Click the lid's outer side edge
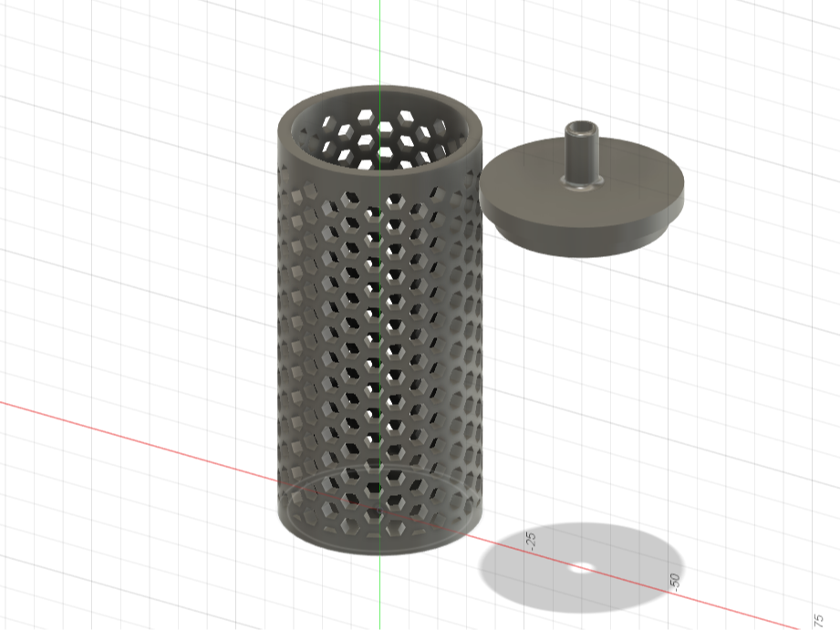Viewport: 840px width, 630px height. [581, 227]
